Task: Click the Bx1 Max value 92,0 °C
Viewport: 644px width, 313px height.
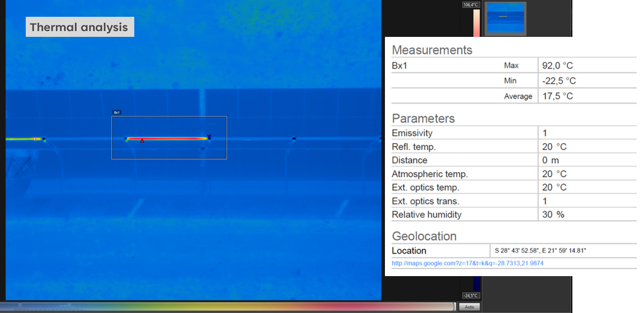Action: pyautogui.click(x=557, y=65)
